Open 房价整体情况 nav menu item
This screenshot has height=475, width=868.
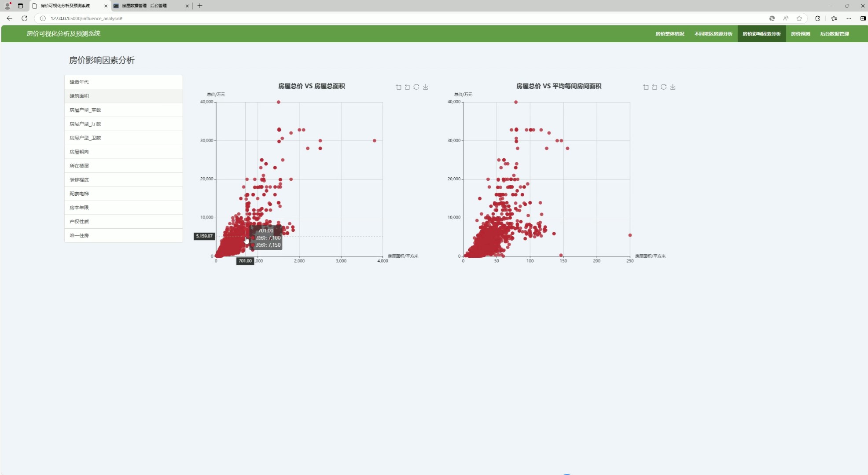pos(669,34)
